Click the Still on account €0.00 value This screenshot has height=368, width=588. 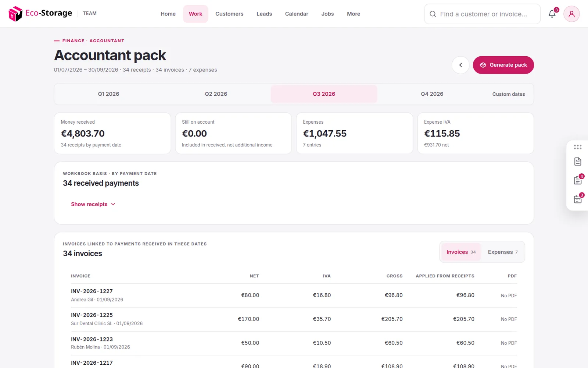(x=194, y=134)
